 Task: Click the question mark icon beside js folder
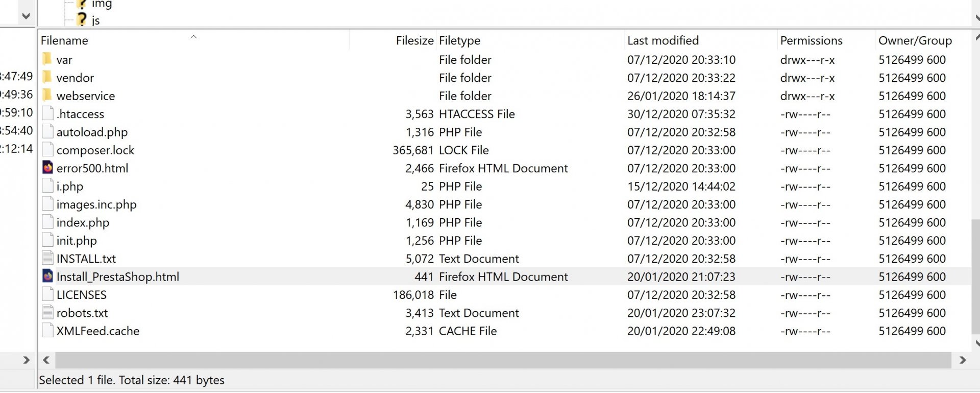click(x=82, y=20)
